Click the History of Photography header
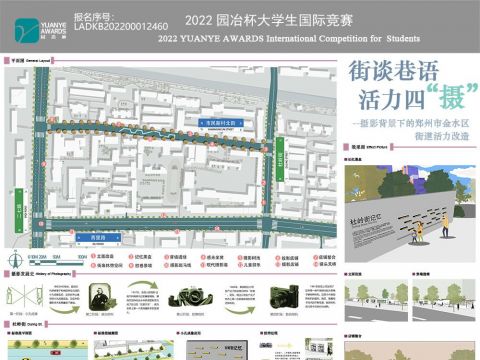 pyautogui.click(x=39, y=274)
